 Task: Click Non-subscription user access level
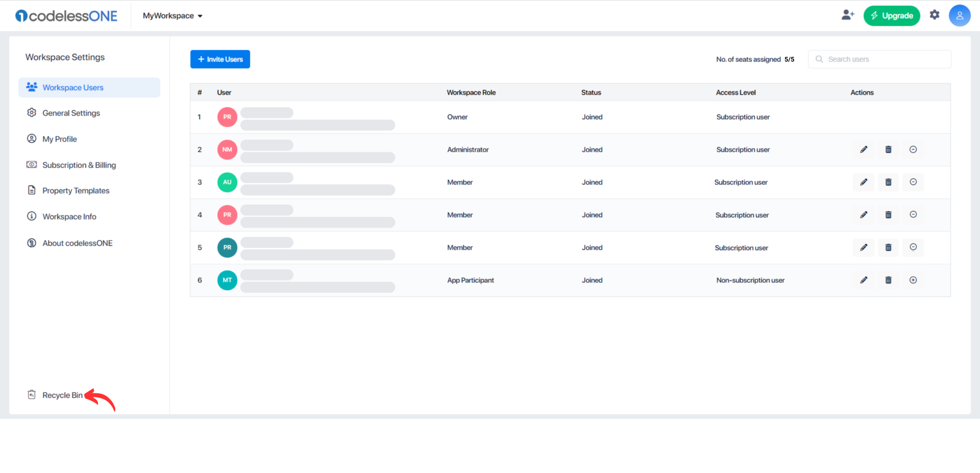[x=750, y=280]
